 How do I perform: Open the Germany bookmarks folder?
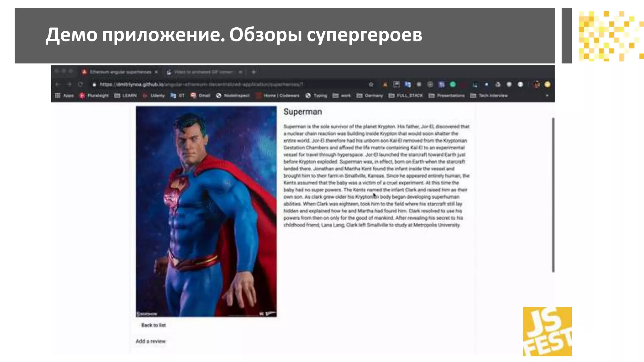(370, 96)
